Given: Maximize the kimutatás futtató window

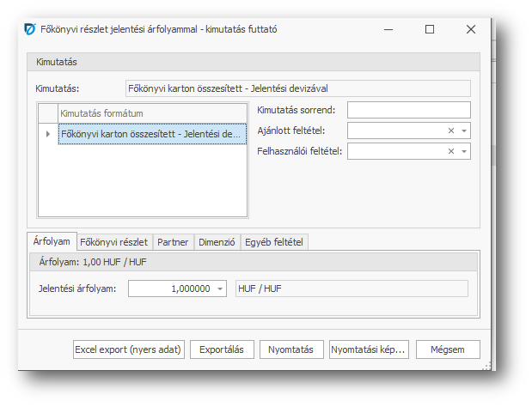Looking at the screenshot, I should 430,29.
